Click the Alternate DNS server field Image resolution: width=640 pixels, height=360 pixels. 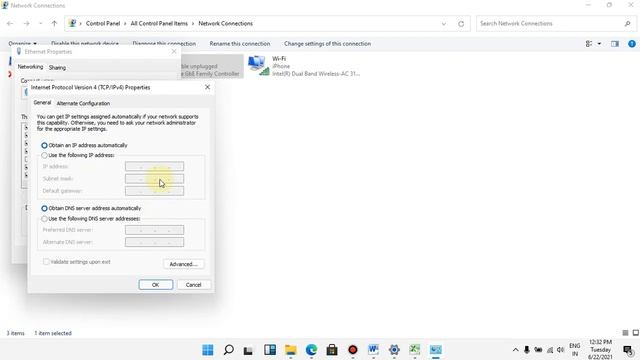(x=154, y=242)
